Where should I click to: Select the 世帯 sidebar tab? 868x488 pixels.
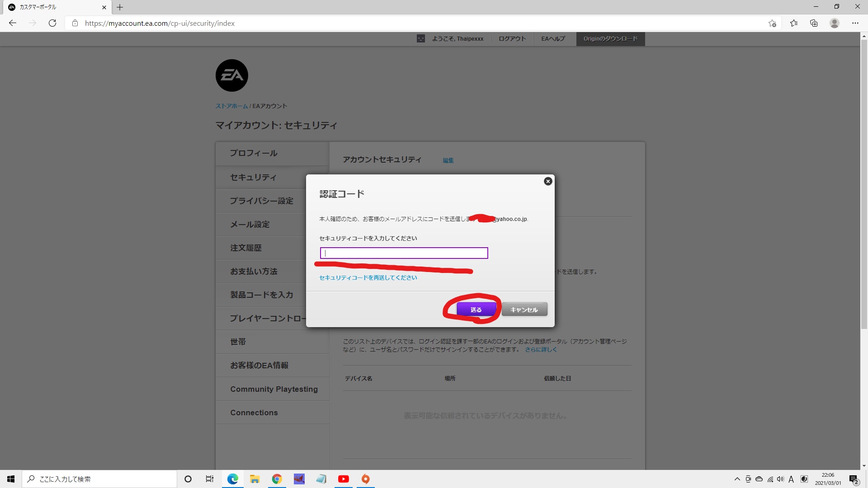click(x=272, y=342)
